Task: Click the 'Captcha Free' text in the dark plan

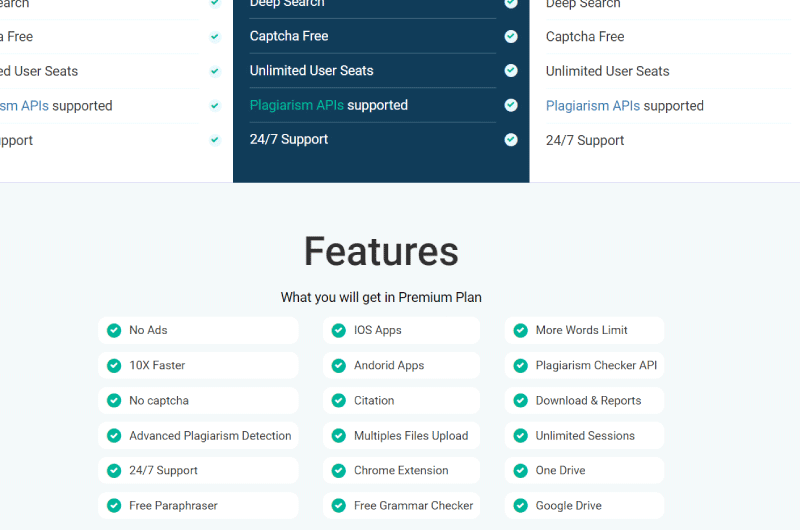Action: (x=289, y=36)
